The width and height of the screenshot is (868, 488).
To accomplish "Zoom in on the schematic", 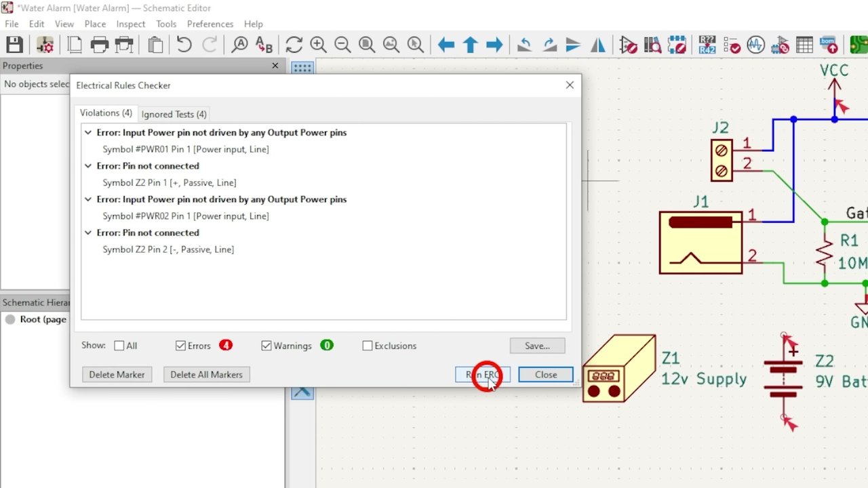I will 318,45.
